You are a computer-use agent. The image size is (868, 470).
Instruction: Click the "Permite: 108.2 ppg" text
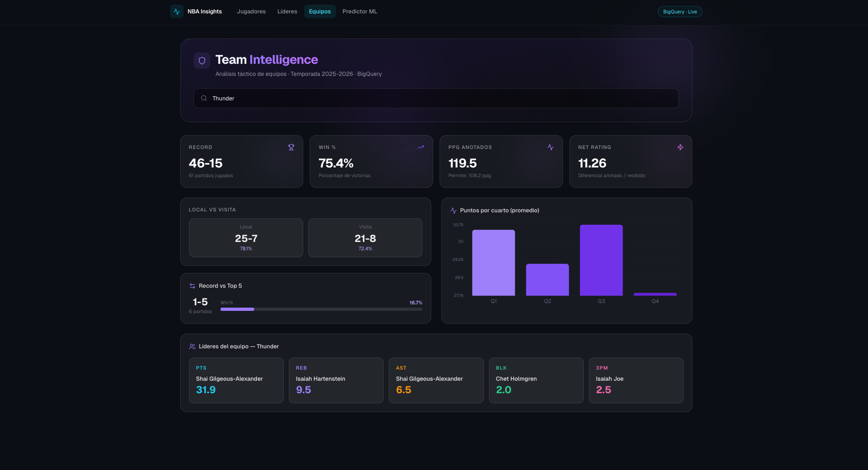[x=470, y=176]
